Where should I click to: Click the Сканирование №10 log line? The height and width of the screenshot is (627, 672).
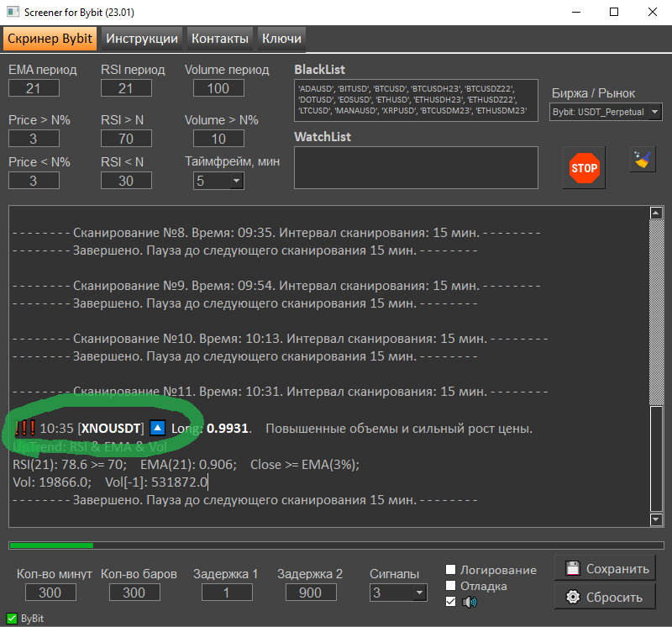pyautogui.click(x=281, y=339)
